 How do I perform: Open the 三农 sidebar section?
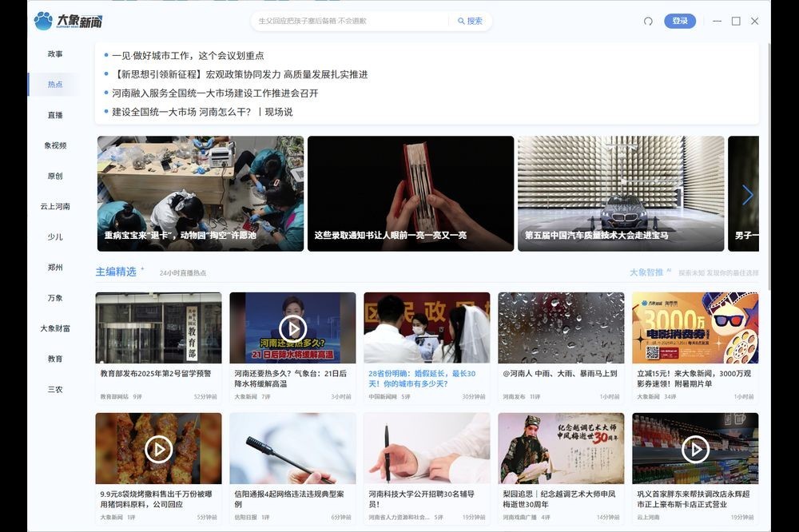(x=55, y=389)
